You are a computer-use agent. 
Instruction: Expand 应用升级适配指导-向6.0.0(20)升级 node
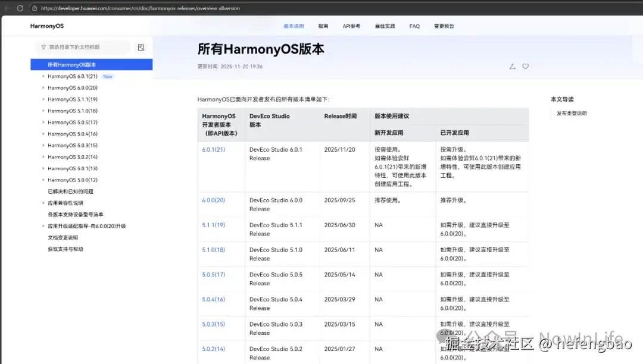point(43,226)
